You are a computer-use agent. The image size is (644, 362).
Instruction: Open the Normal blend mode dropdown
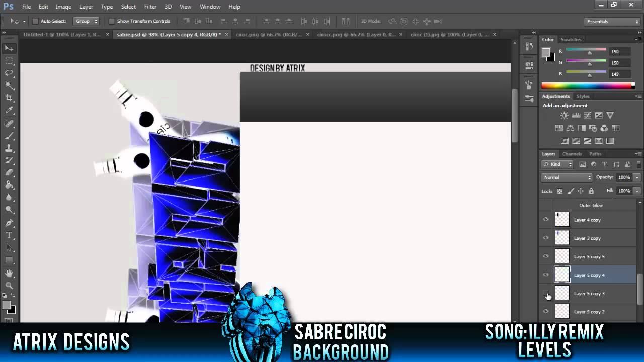pyautogui.click(x=567, y=177)
